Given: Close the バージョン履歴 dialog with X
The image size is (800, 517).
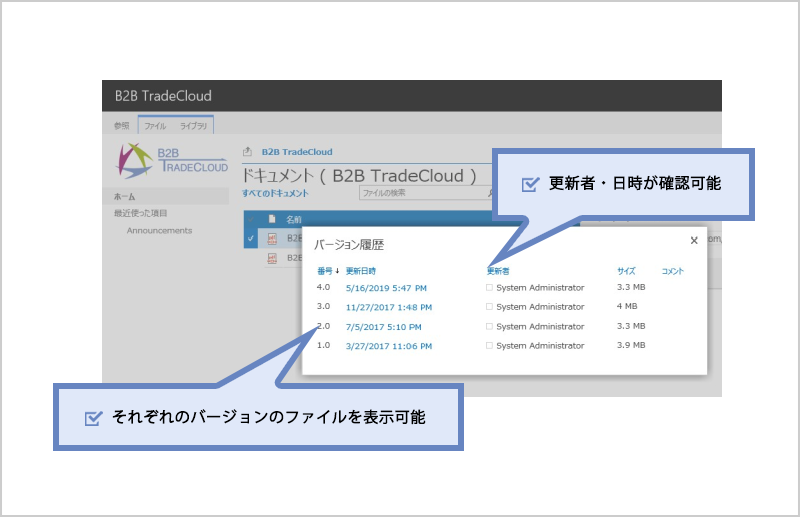Looking at the screenshot, I should point(694,241).
